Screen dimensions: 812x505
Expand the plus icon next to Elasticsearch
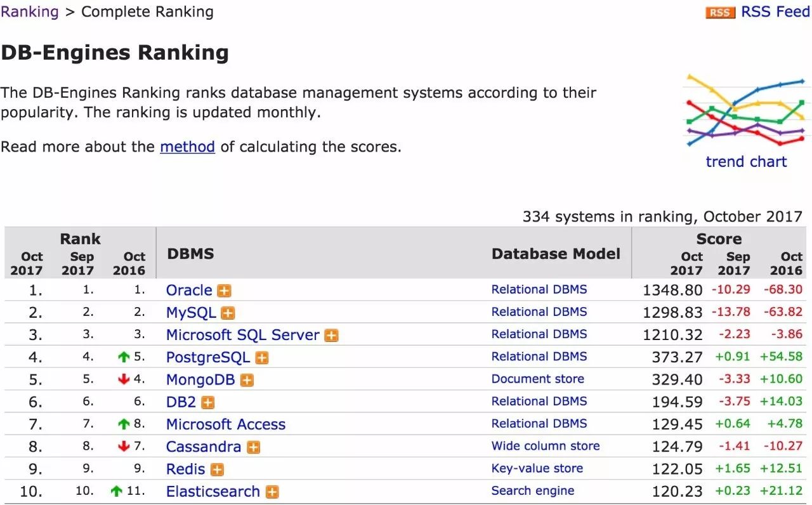[272, 492]
